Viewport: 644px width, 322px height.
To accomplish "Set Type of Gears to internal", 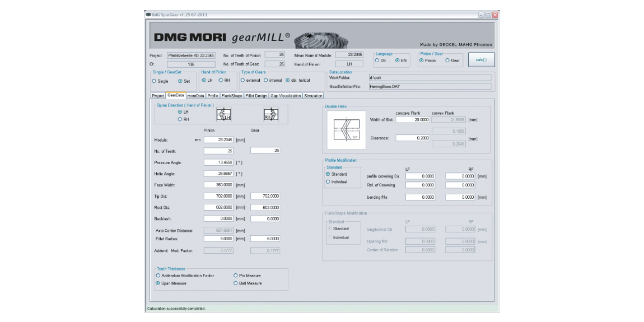I will pos(266,80).
